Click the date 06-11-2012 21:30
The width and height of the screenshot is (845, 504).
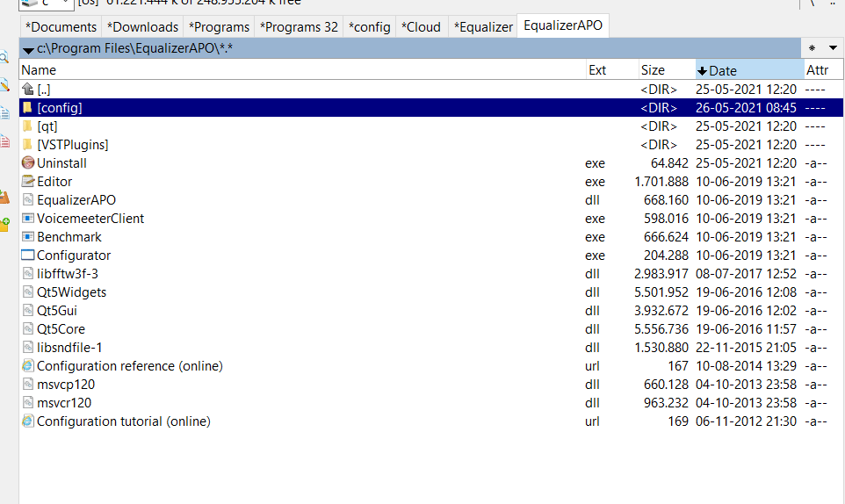pyautogui.click(x=746, y=421)
